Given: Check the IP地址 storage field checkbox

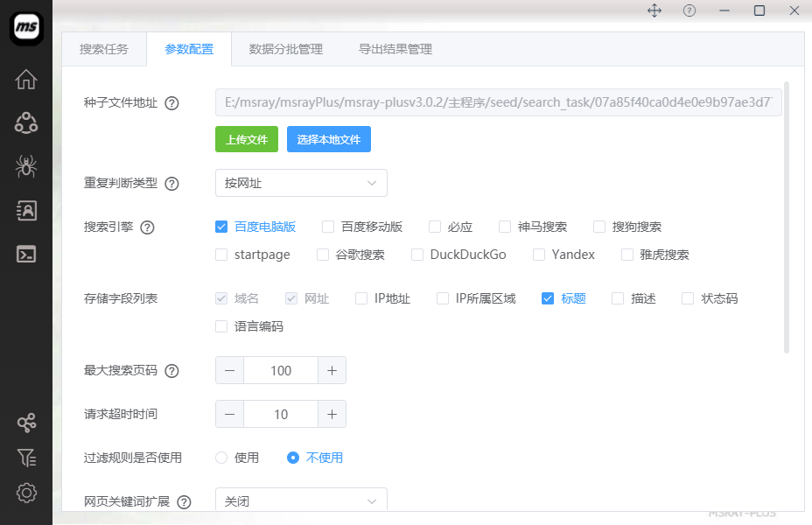Looking at the screenshot, I should point(361,298).
